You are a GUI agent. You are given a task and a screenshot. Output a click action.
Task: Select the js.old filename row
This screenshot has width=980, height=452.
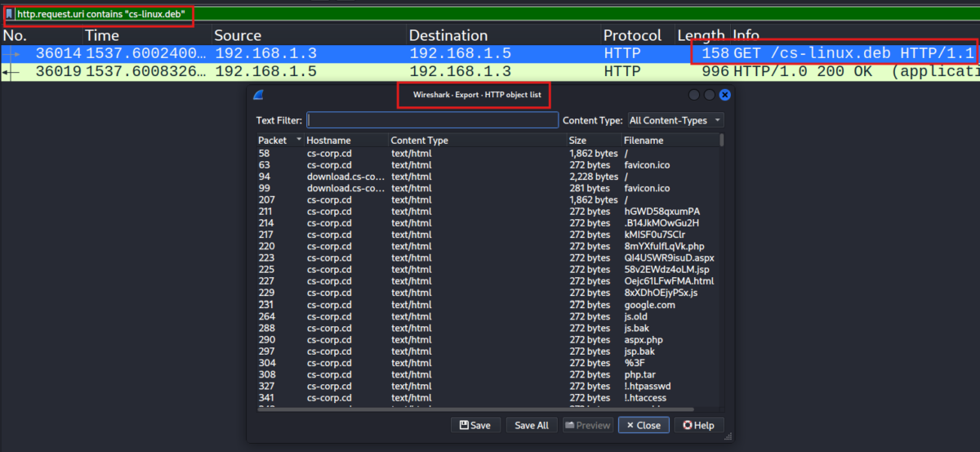point(488,316)
